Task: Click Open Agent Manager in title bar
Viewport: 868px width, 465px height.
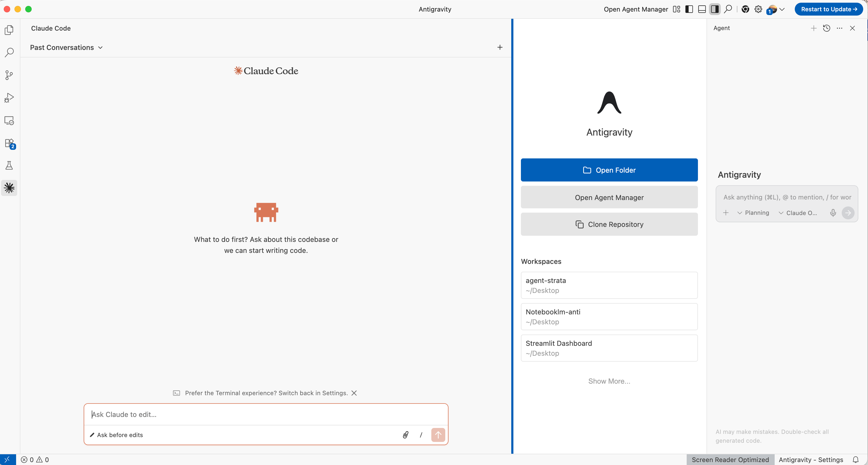Action: (x=635, y=9)
